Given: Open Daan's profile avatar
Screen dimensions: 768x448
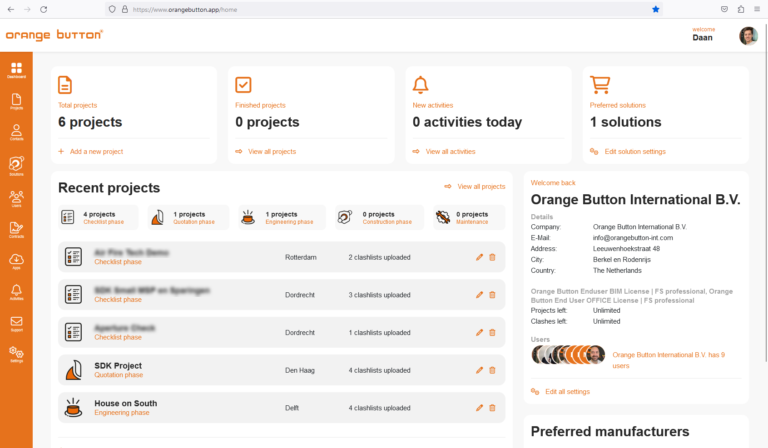Looking at the screenshot, I should pyautogui.click(x=748, y=35).
